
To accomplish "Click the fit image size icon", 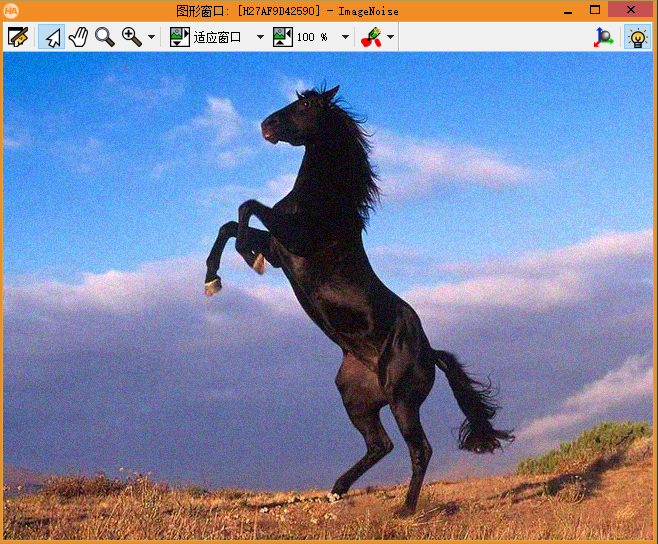I will (180, 37).
